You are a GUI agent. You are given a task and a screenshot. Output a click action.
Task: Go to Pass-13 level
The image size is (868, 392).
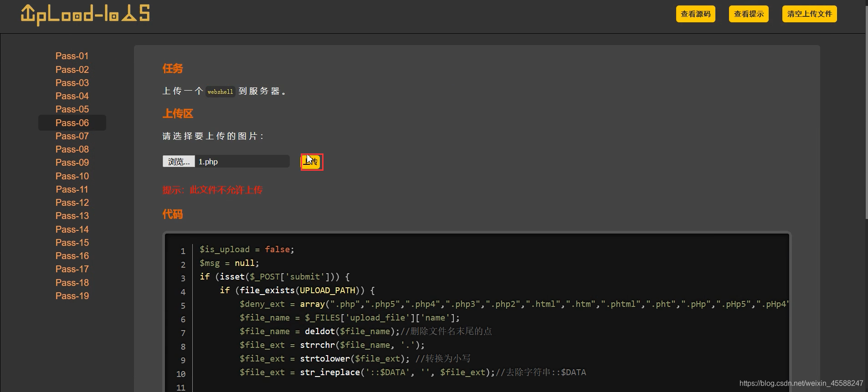point(72,216)
